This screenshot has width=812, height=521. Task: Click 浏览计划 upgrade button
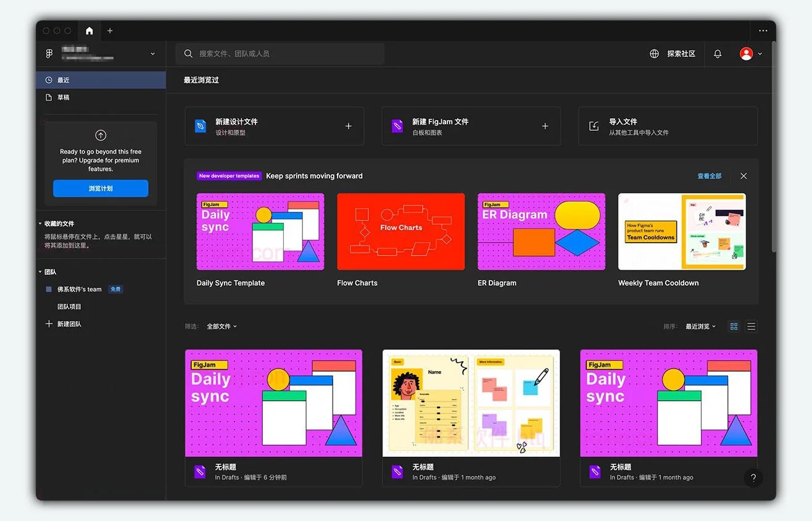click(101, 188)
